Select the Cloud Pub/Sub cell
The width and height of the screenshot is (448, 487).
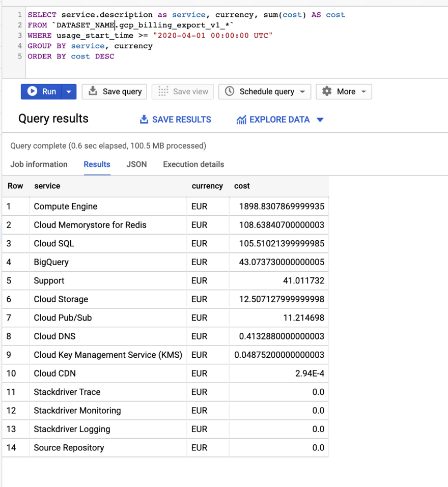point(108,318)
